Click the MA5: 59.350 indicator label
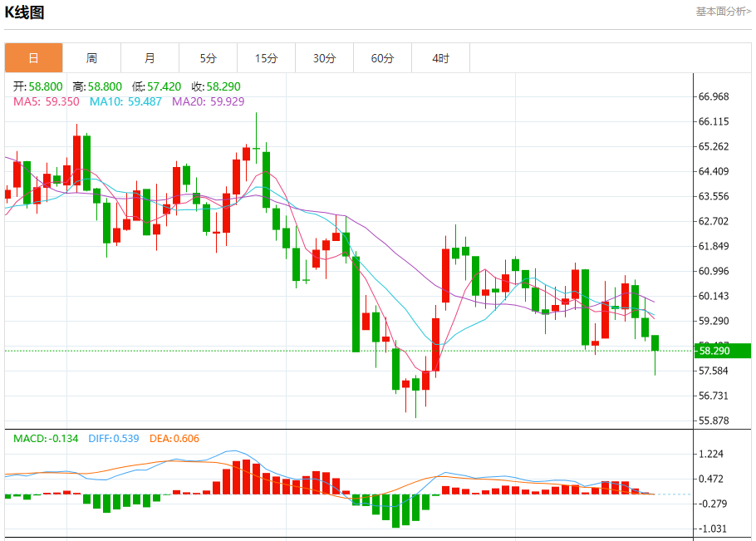The width and height of the screenshot is (756, 541). click(x=47, y=101)
